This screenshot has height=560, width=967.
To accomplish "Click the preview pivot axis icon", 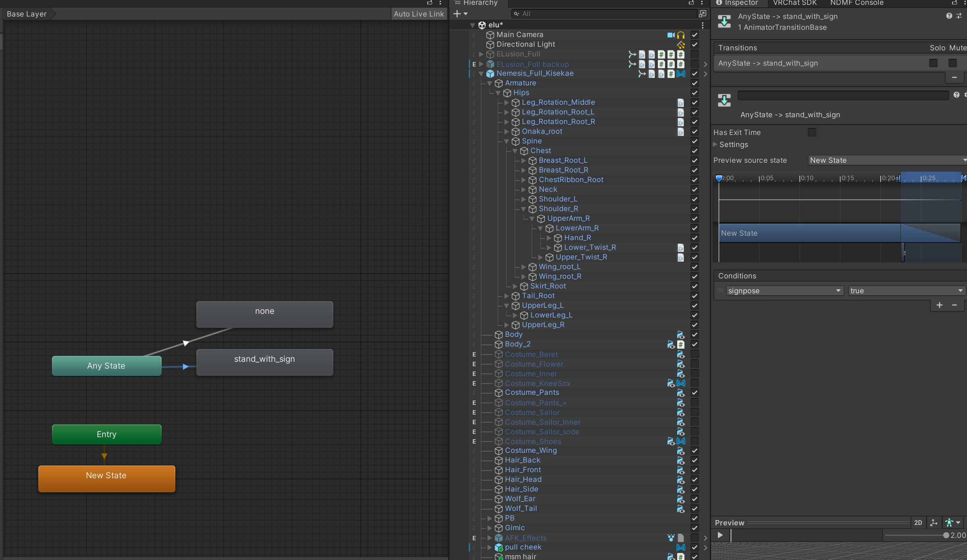I will tap(934, 523).
